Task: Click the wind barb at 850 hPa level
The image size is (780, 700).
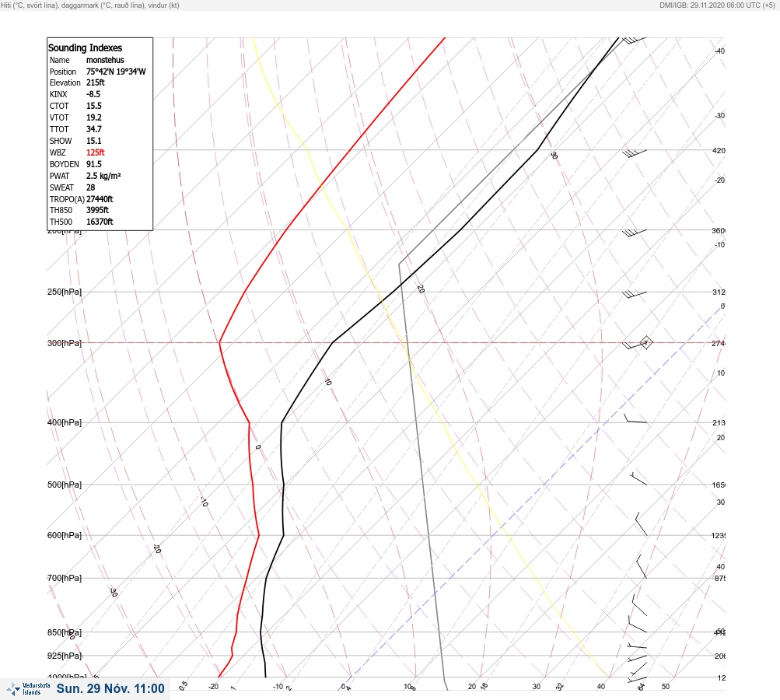Action: click(638, 624)
